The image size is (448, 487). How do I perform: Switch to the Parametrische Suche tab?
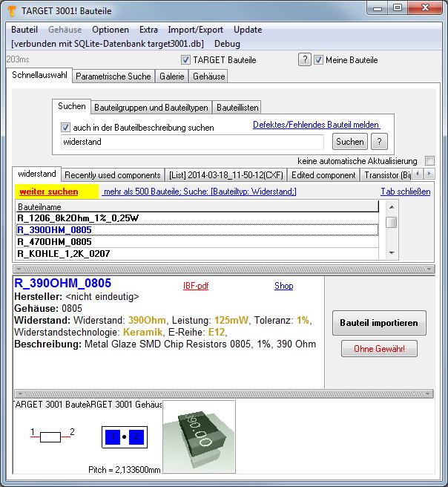pyautogui.click(x=113, y=76)
